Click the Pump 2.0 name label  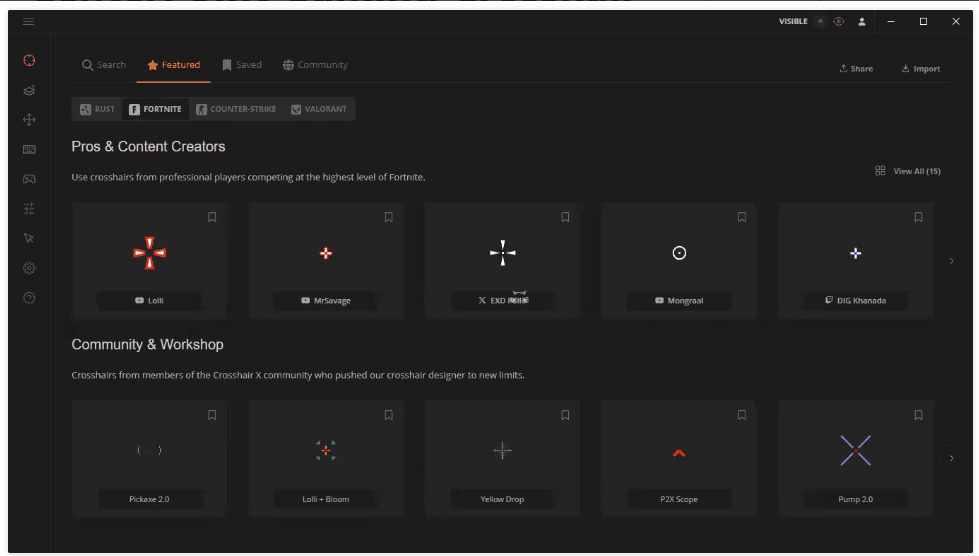[855, 499]
